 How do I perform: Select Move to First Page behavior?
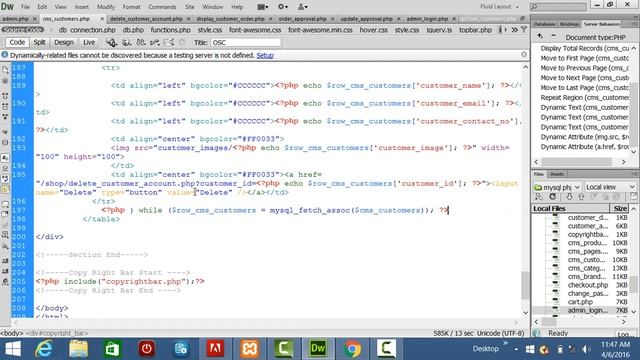click(584, 58)
